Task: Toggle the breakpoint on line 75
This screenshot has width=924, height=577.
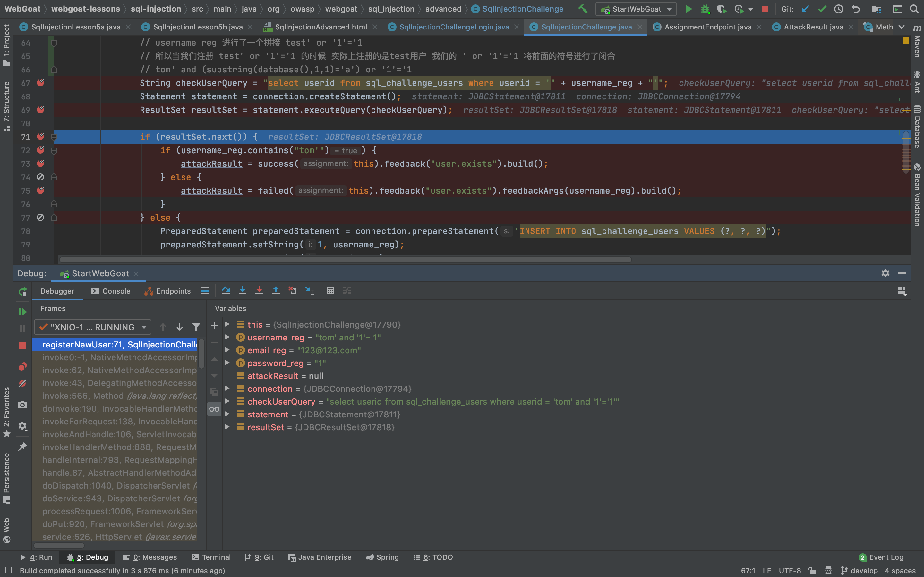Action: coord(40,190)
